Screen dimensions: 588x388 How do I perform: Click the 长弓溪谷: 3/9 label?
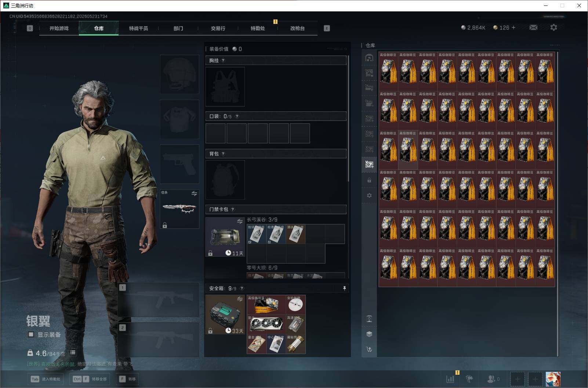click(262, 219)
